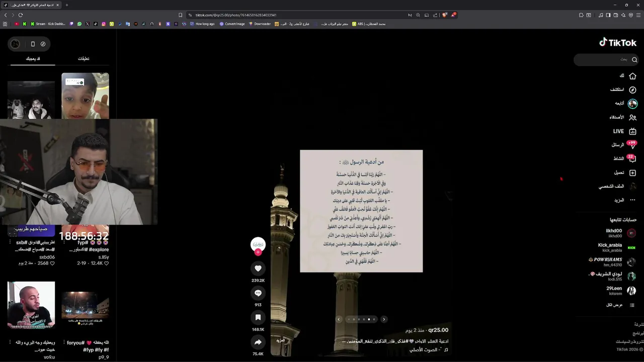Open followed account 29Leen
This screenshot has width=644, height=362.
pos(621,291)
